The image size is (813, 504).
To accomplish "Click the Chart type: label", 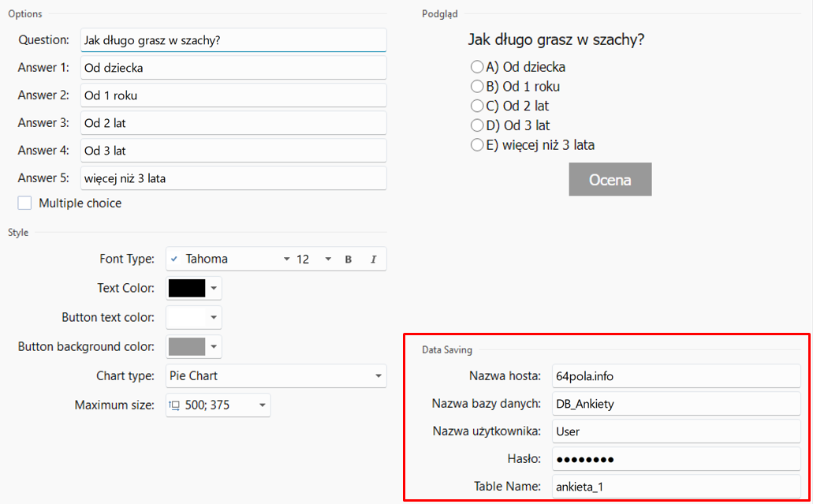I will point(125,376).
